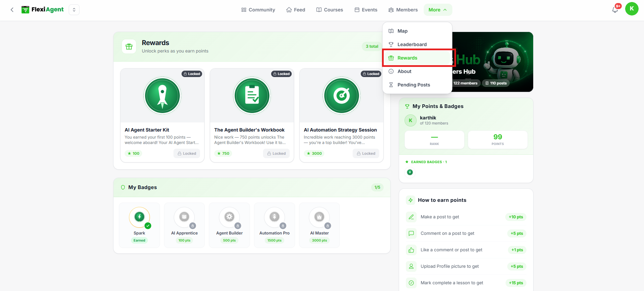
Task: Open the K profile avatar menu
Action: pos(632,9)
